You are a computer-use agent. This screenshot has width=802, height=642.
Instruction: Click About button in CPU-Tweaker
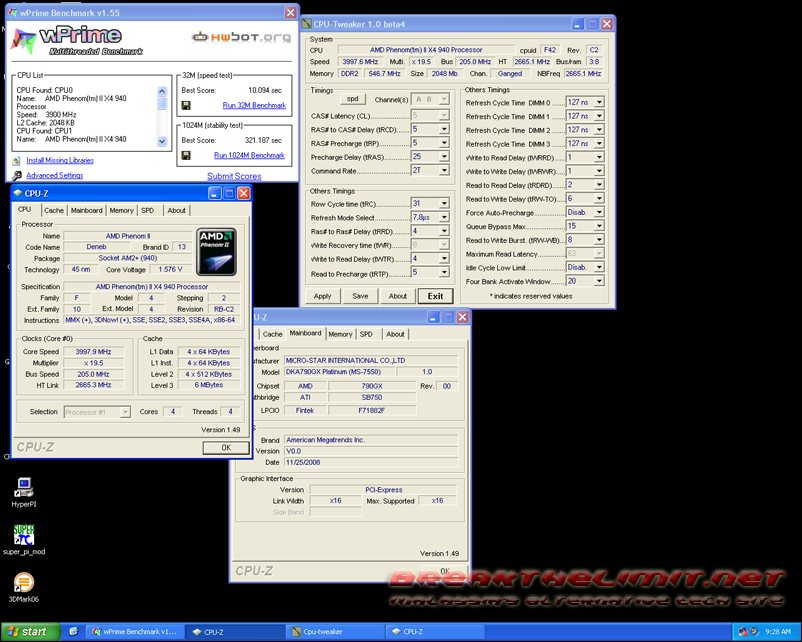[x=397, y=296]
